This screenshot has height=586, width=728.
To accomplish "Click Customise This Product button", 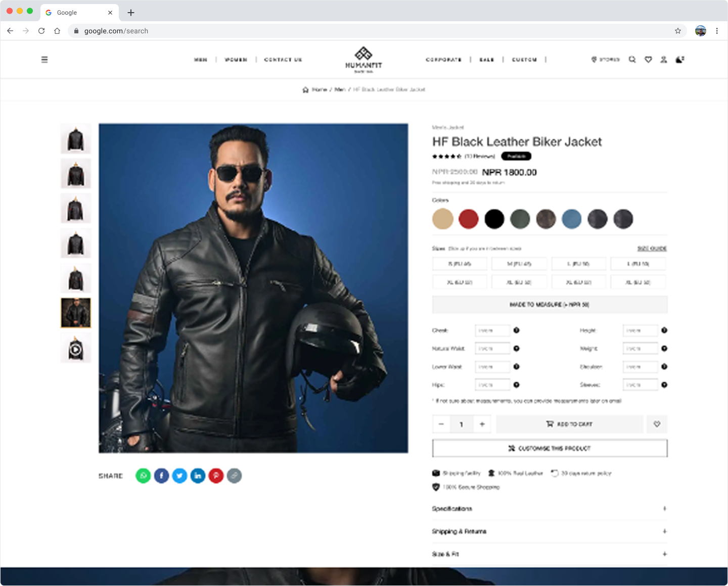I will tap(550, 449).
